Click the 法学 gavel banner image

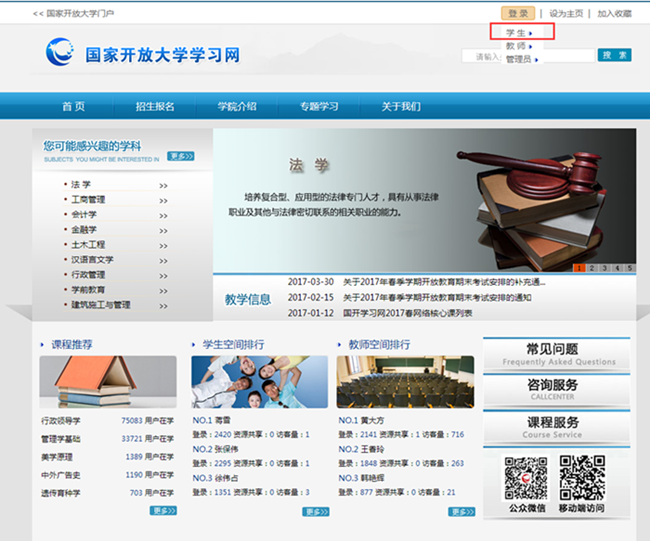[x=424, y=200]
